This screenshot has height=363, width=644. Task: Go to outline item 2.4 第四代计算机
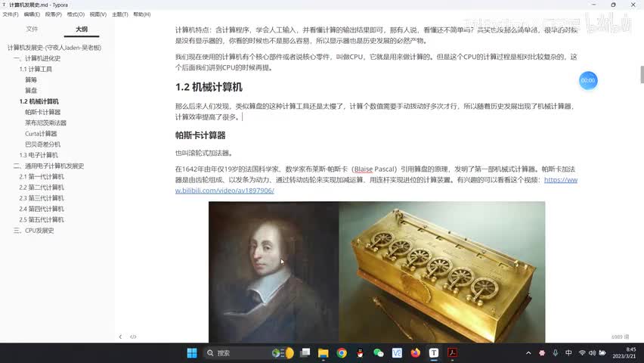click(x=42, y=209)
